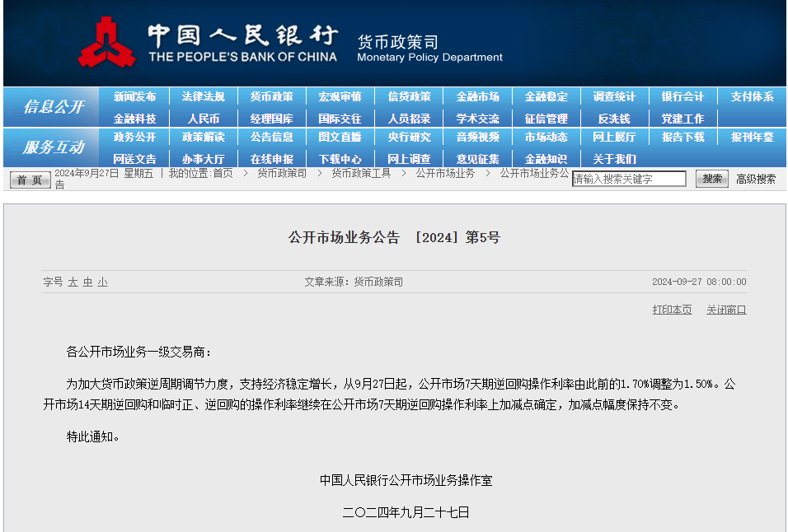Follow the 货币政策工具 breadcrumb link
788x532 pixels.
pyautogui.click(x=361, y=174)
